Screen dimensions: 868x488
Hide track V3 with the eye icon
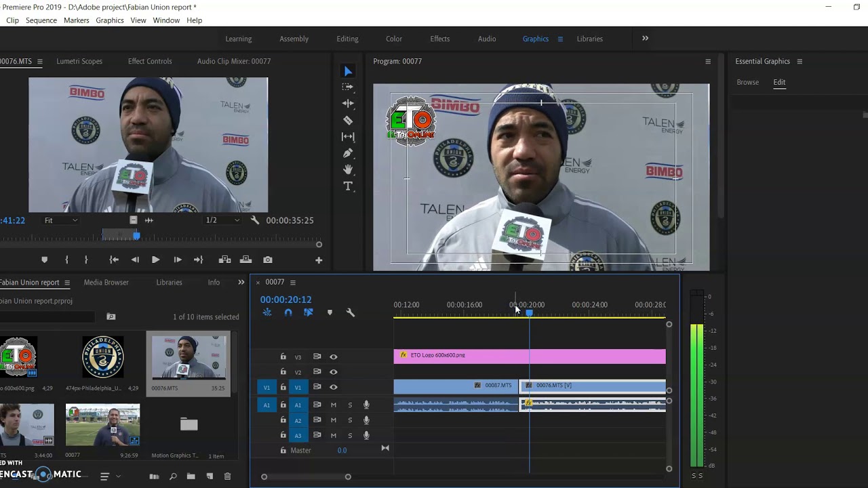pos(333,357)
